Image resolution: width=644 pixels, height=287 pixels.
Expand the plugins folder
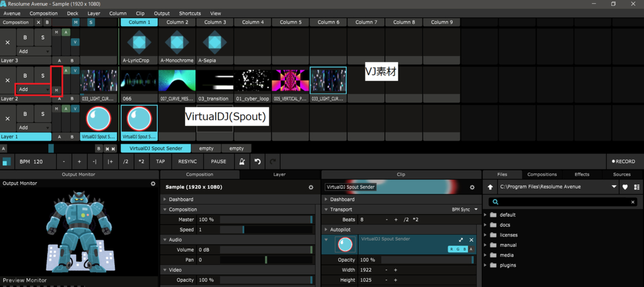point(485,265)
